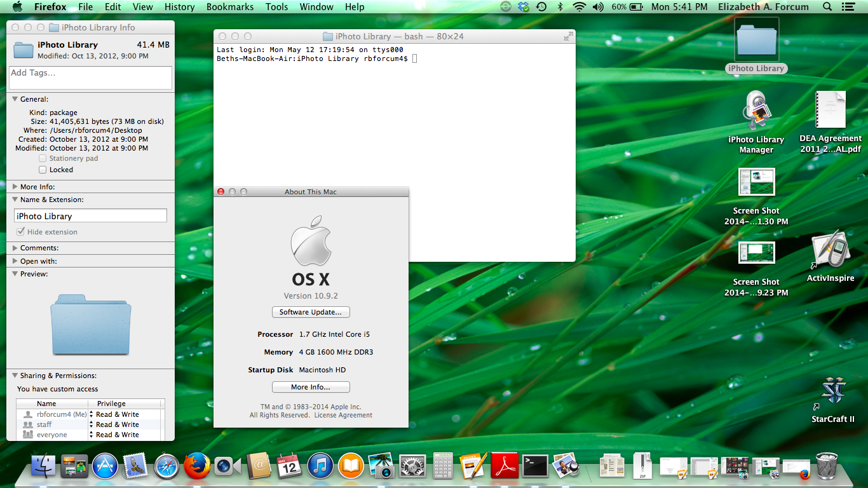Edit the iPhoto Library name field
The height and width of the screenshot is (488, 868).
90,216
